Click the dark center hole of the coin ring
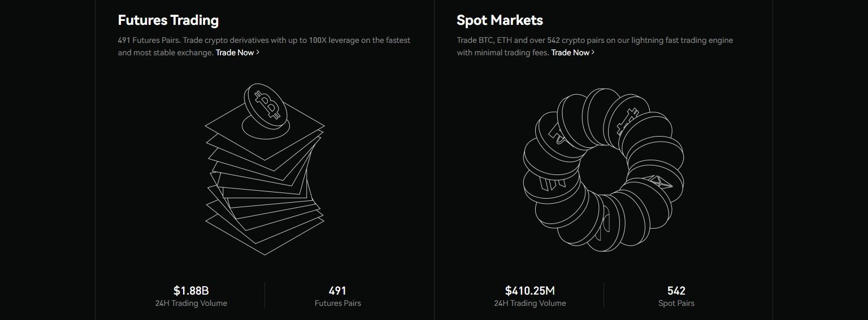This screenshot has height=320, width=868. pos(602,170)
